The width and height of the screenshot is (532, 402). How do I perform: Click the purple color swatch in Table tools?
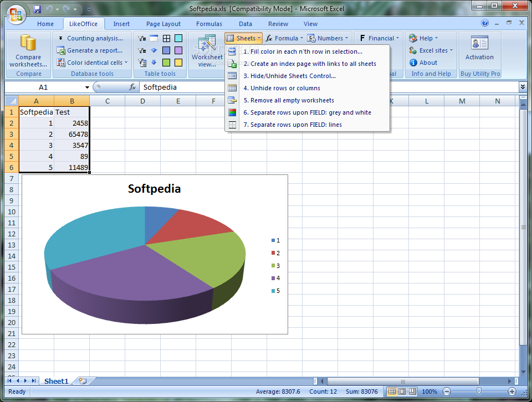point(178,50)
